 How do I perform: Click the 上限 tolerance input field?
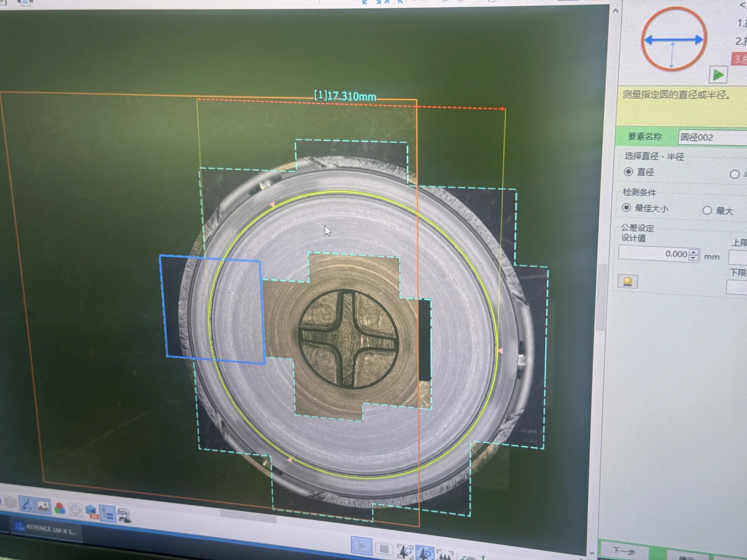click(738, 257)
